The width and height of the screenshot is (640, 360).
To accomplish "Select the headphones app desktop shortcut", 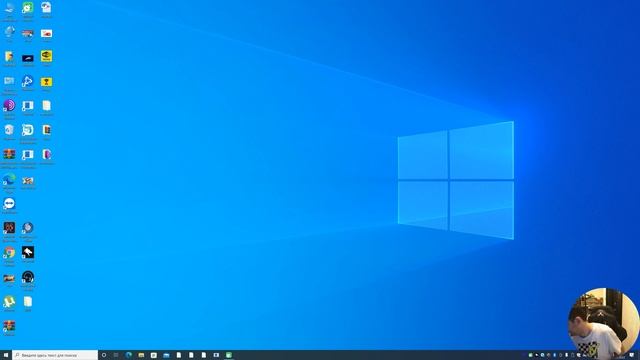I will (28, 277).
